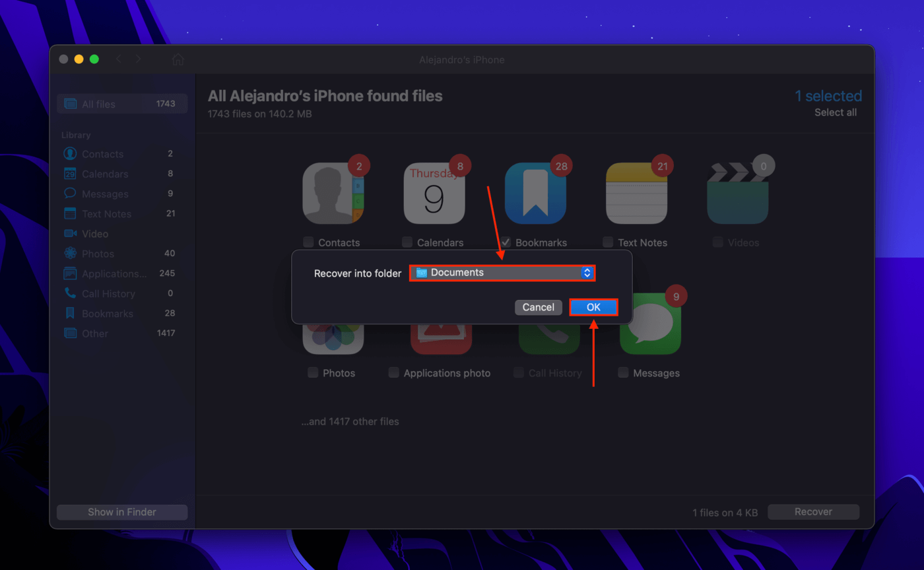
Task: Click Show in Finder button
Action: 122,512
